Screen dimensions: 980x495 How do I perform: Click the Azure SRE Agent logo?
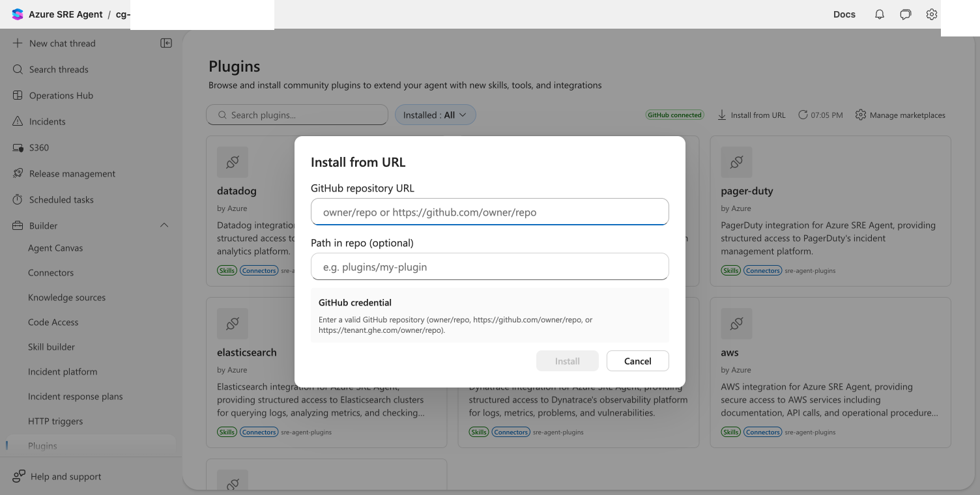pos(18,14)
